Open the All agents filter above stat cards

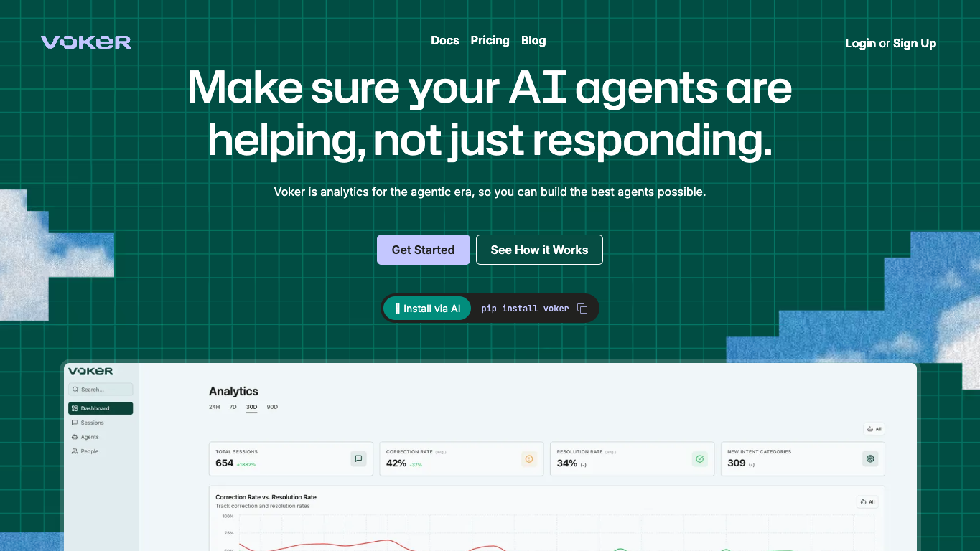(x=874, y=429)
